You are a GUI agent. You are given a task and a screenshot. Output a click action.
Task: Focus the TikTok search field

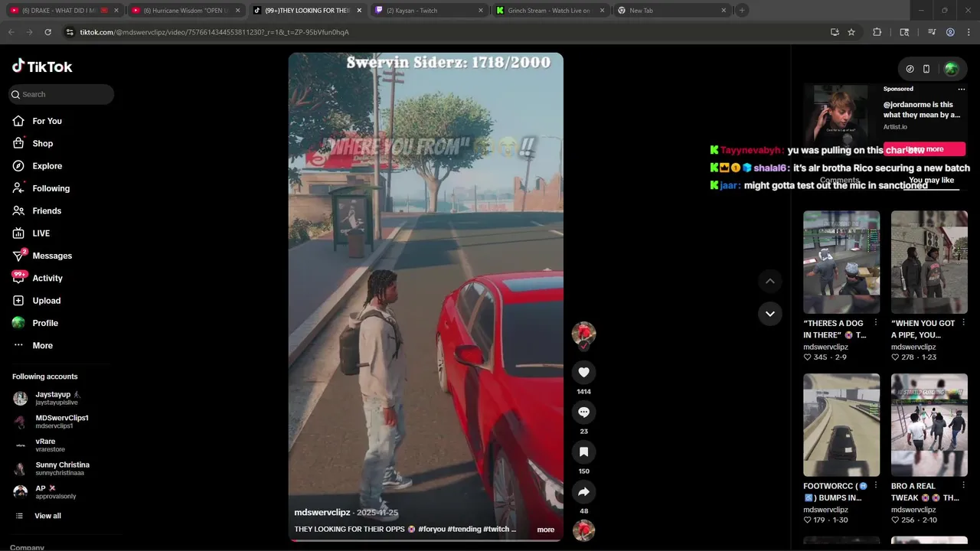coord(61,94)
